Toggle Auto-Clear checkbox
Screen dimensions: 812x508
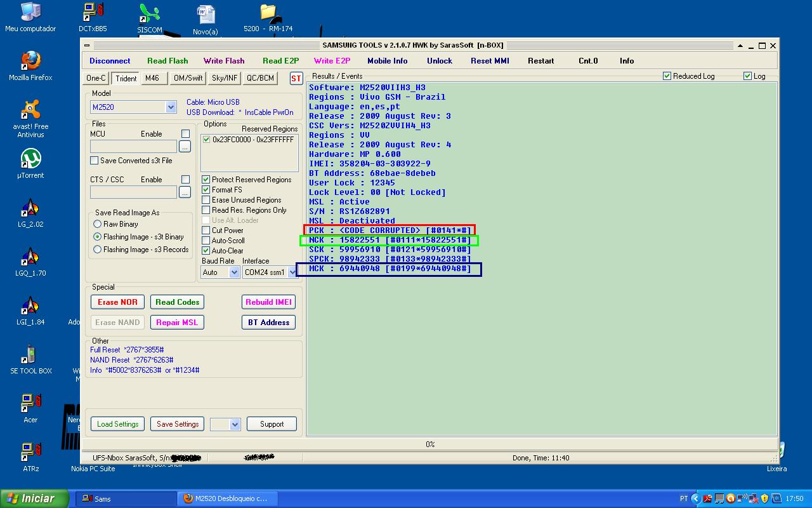point(206,251)
